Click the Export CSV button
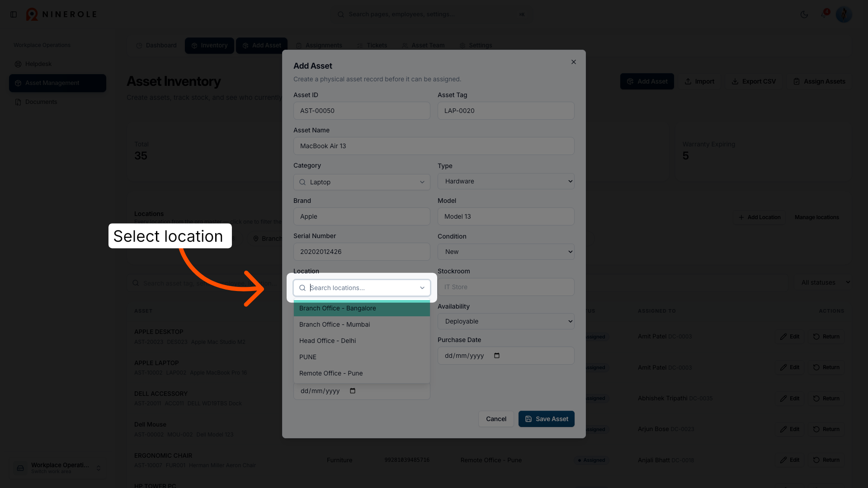This screenshot has width=868, height=488. click(754, 81)
